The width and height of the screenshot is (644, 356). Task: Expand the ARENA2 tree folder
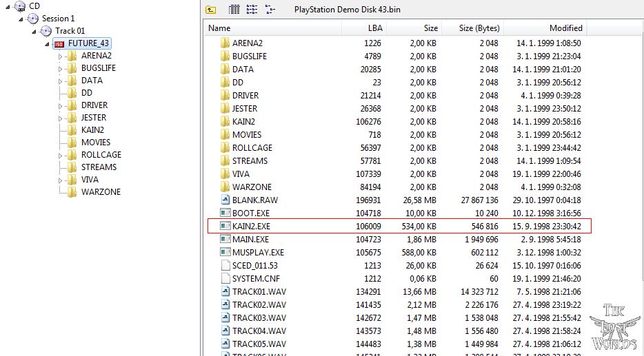61,56
